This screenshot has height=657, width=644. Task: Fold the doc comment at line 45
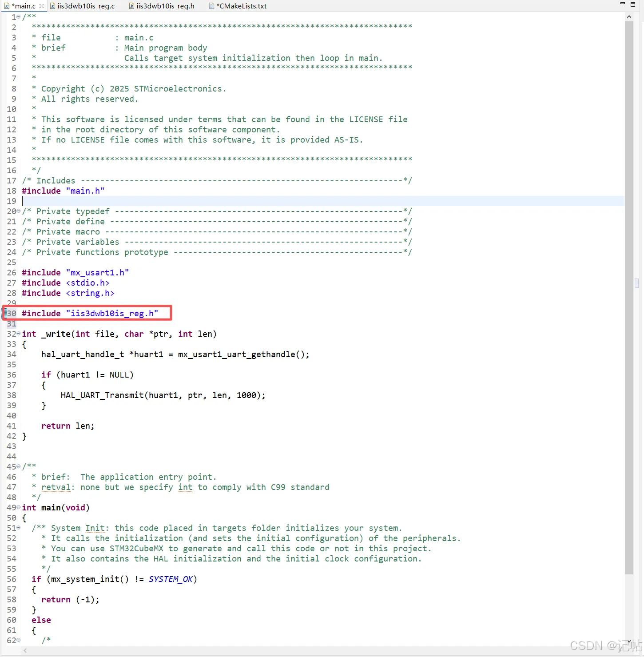point(19,466)
